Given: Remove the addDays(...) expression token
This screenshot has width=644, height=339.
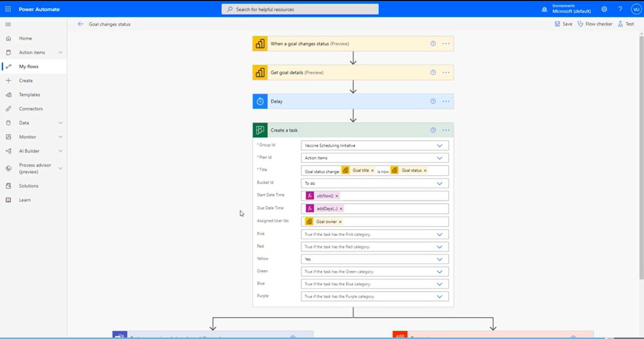Looking at the screenshot, I should pos(341,209).
